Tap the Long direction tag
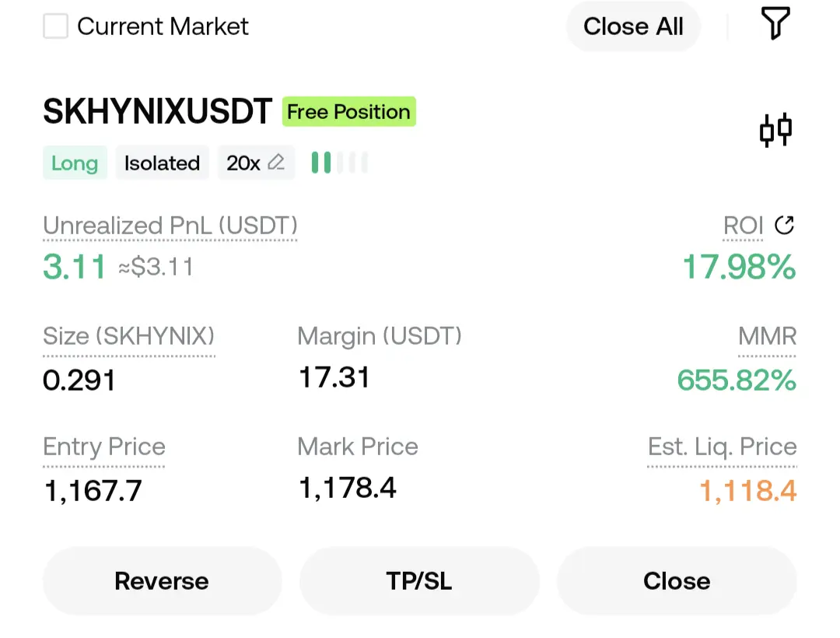Screen dimensions: 840x638 pos(75,163)
